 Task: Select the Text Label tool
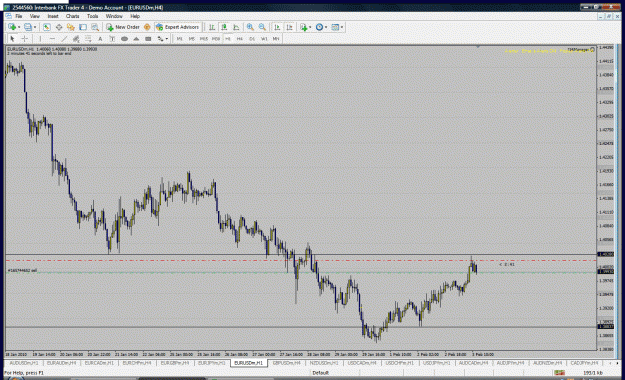[x=112, y=39]
